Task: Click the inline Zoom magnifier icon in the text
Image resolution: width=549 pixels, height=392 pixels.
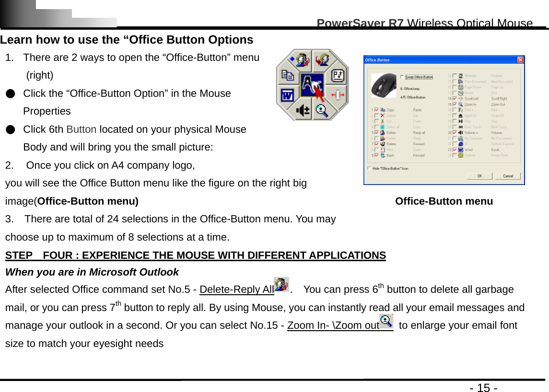Action: pos(386,321)
